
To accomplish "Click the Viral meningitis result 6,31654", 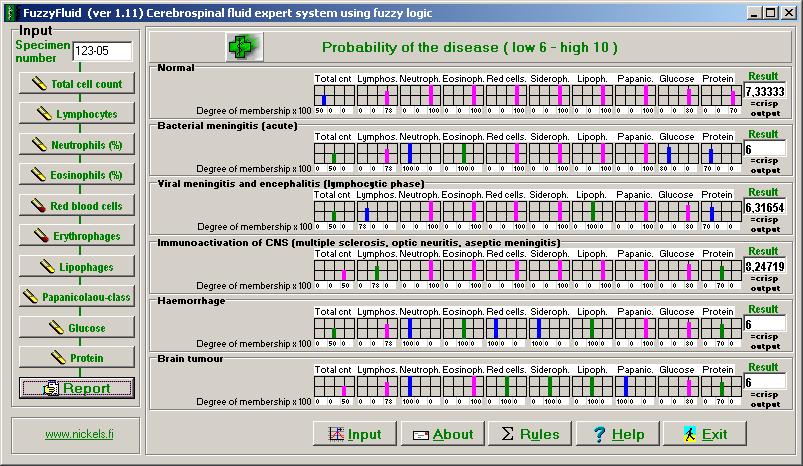I will click(765, 207).
